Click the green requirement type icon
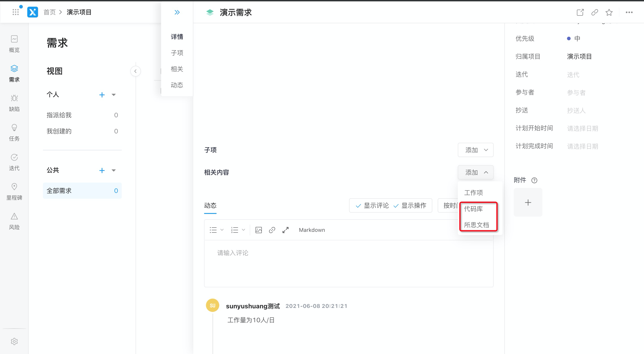Image resolution: width=644 pixels, height=354 pixels. point(210,12)
